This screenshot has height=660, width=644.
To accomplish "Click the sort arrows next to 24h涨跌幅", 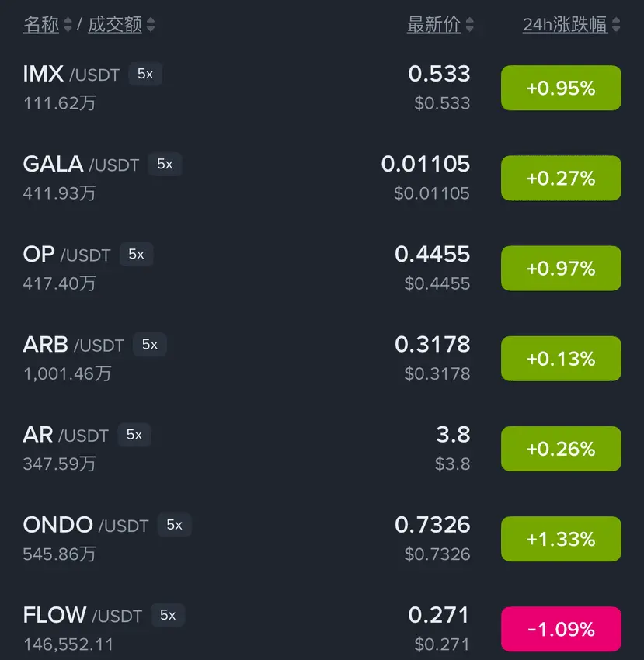I will (x=616, y=25).
